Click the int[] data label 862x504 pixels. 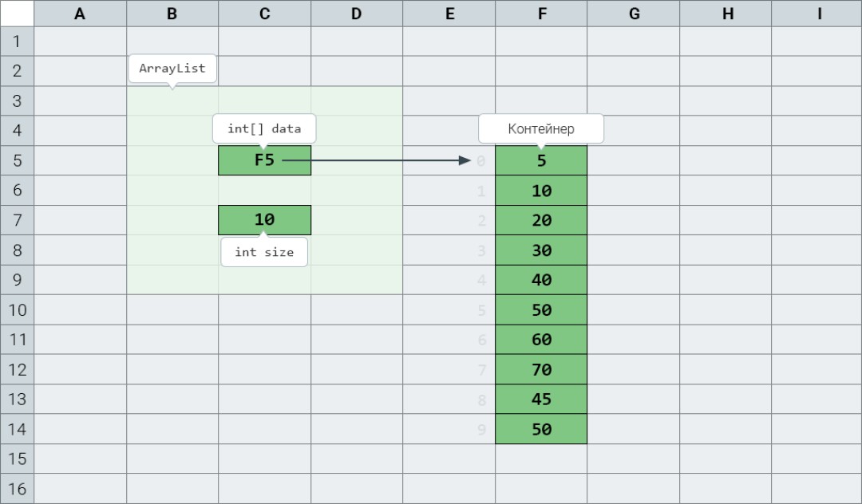click(x=264, y=128)
